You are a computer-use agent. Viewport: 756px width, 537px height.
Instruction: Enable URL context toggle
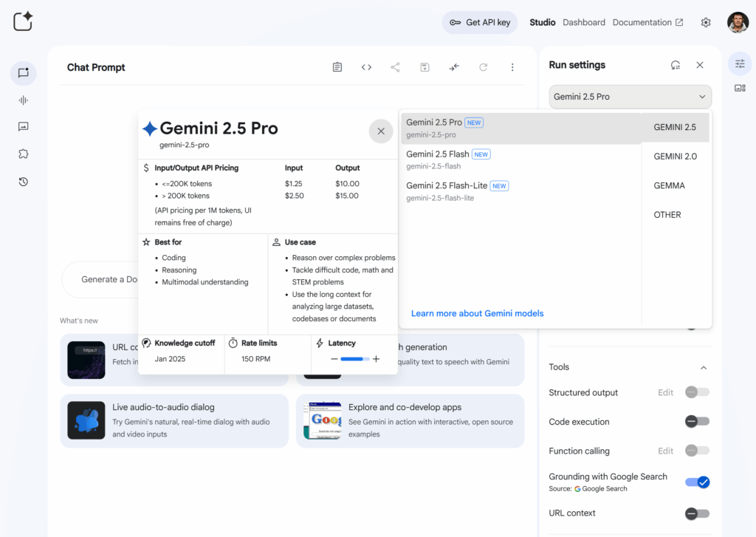697,513
